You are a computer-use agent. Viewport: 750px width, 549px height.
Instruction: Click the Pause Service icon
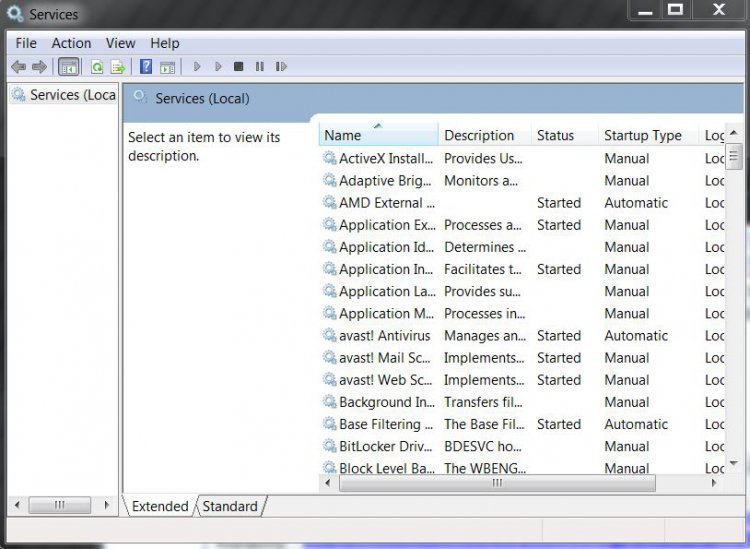click(260, 66)
